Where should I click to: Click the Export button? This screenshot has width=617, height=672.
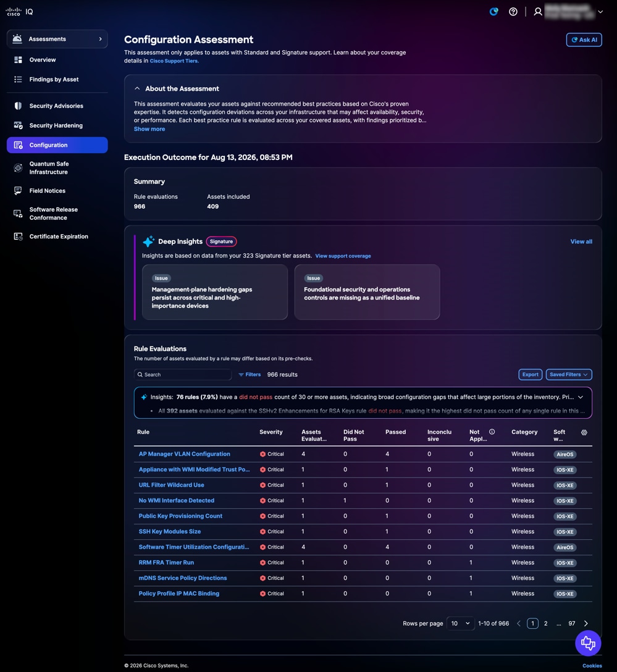tap(530, 374)
